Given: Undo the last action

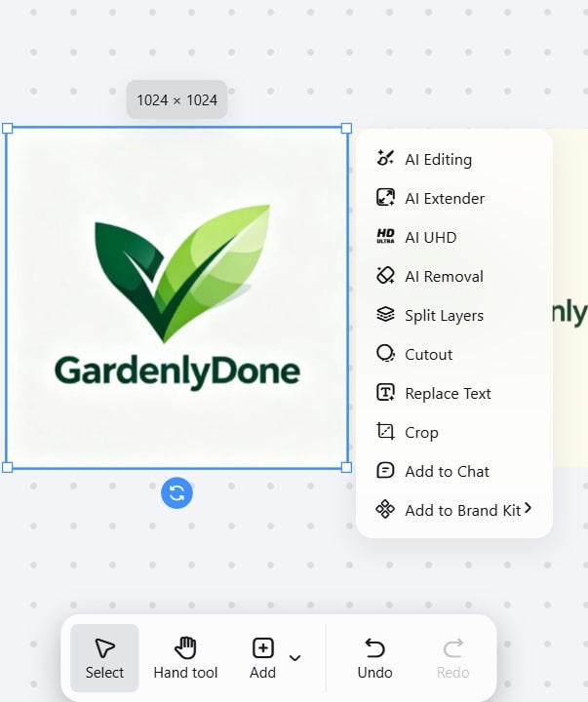Looking at the screenshot, I should [x=374, y=658].
